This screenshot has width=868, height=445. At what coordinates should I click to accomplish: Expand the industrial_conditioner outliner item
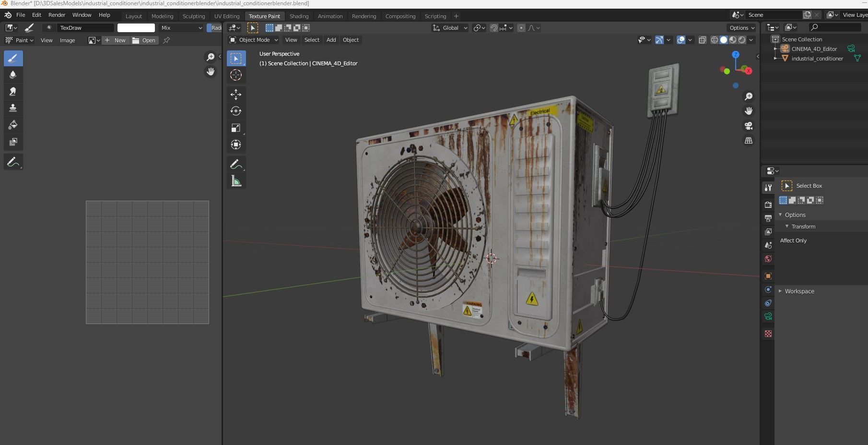pyautogui.click(x=775, y=59)
